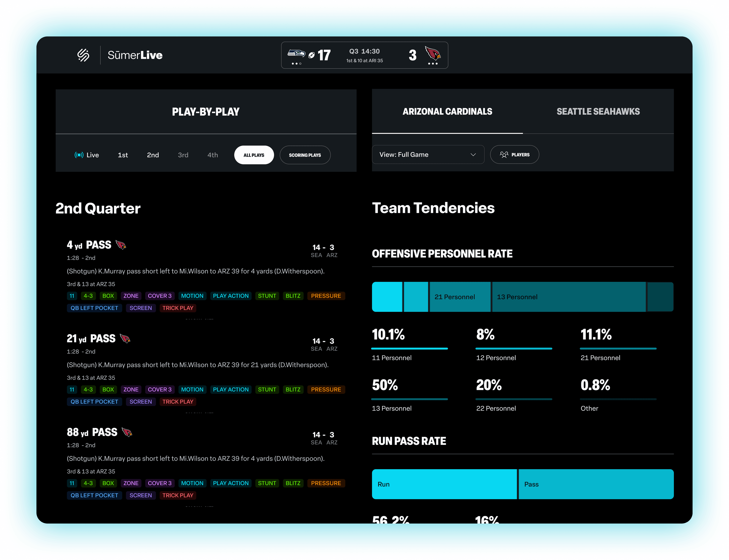Image resolution: width=729 pixels, height=560 pixels.
Task: Click the Players button
Action: [514, 155]
